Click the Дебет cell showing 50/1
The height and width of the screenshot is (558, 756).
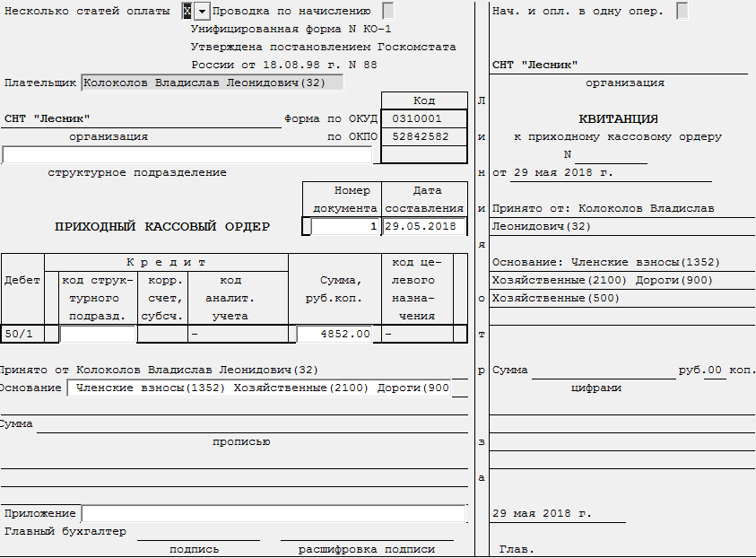click(22, 334)
